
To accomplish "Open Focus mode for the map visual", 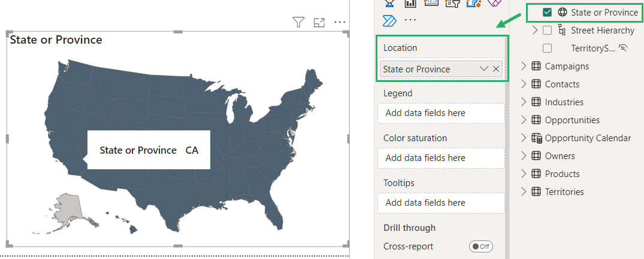I will (x=319, y=22).
